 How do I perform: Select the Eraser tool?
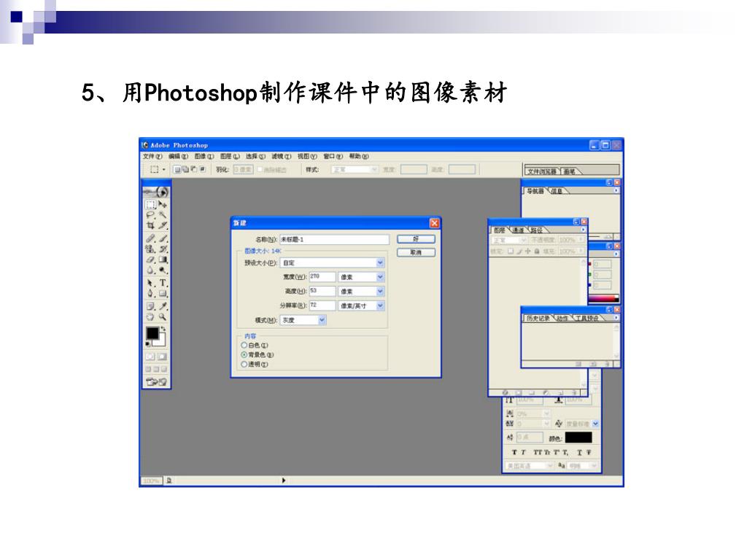[150, 260]
